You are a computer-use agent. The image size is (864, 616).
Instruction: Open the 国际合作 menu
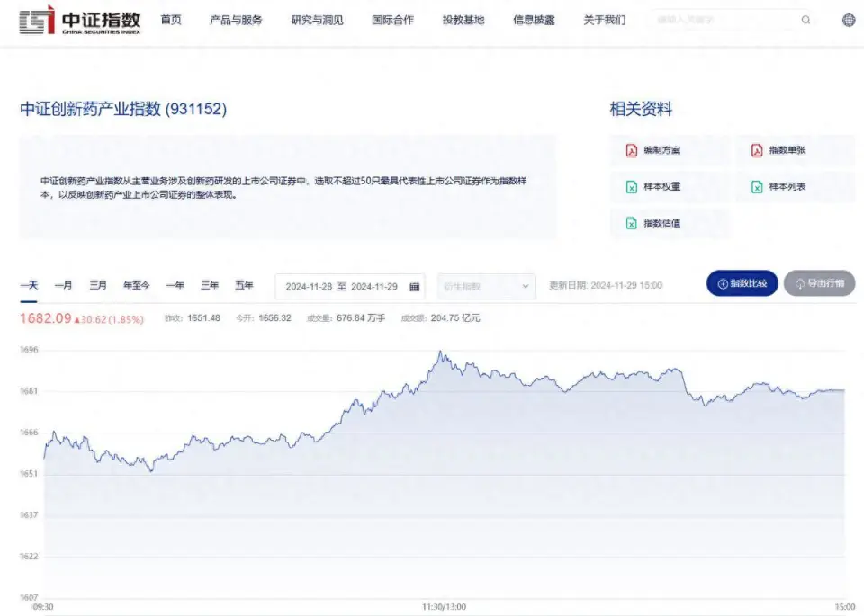pos(392,20)
